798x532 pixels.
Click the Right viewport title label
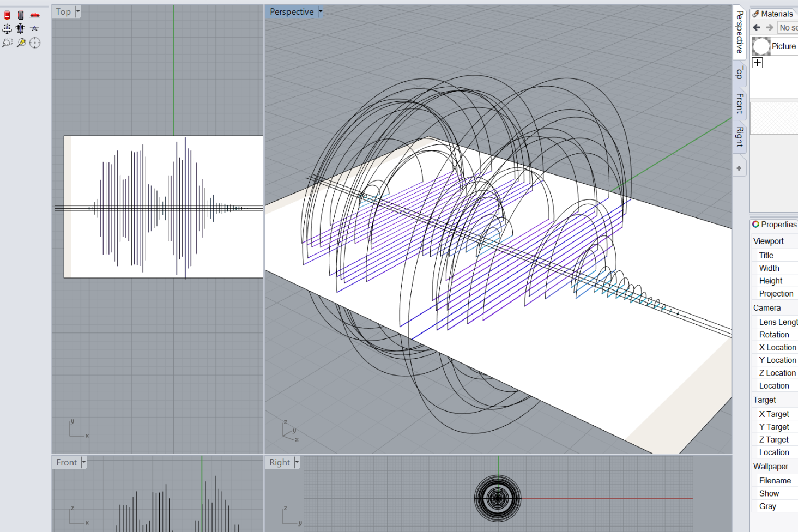pos(280,462)
